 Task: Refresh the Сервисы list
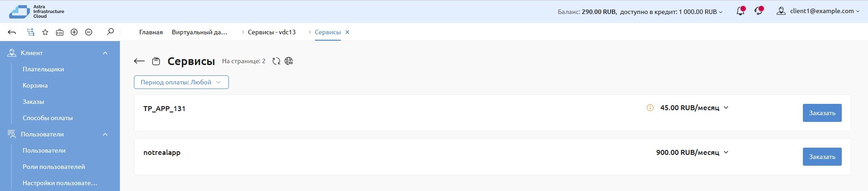[276, 61]
